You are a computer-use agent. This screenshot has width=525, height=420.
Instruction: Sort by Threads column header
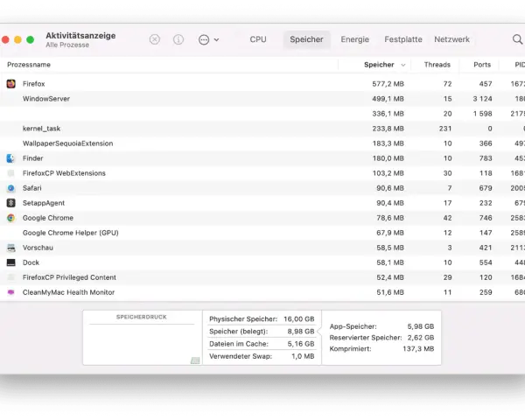click(x=437, y=65)
